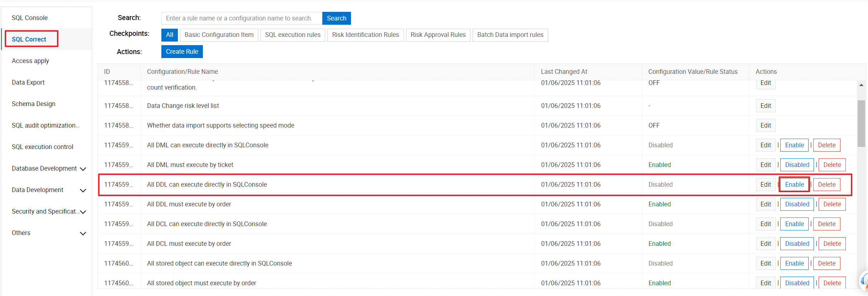The width and height of the screenshot is (868, 296).
Task: Click Enabled status of All DCL must execute
Action: (659, 244)
